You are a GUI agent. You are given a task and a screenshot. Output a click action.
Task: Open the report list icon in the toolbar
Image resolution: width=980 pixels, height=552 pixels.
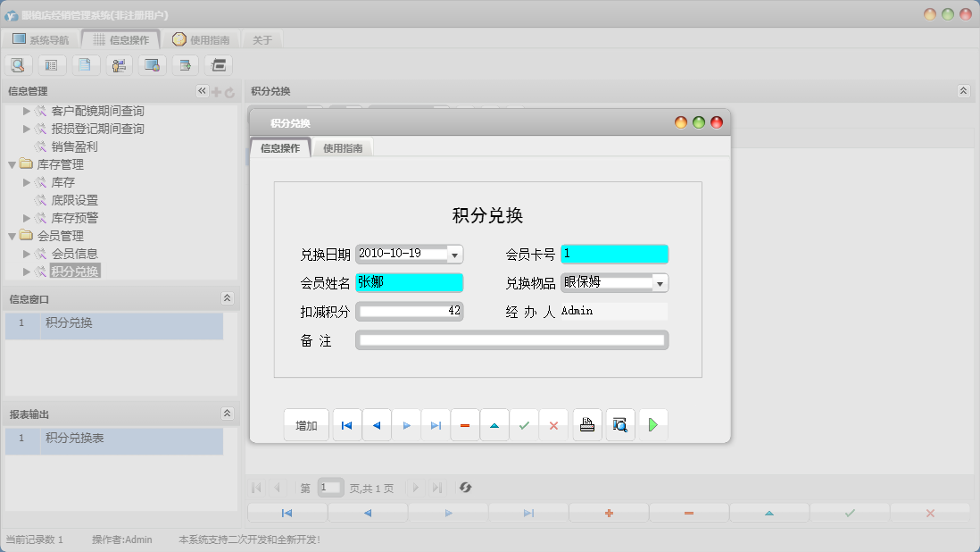[52, 64]
